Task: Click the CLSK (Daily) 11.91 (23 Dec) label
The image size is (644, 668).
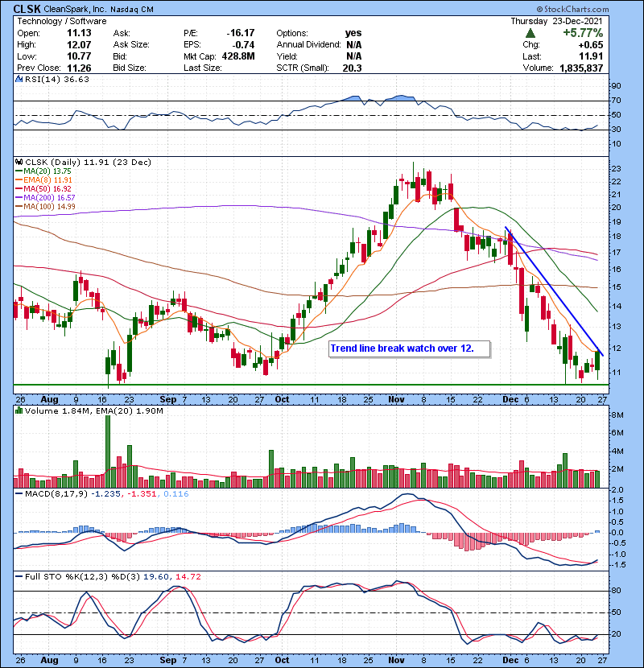Action: tap(89, 163)
